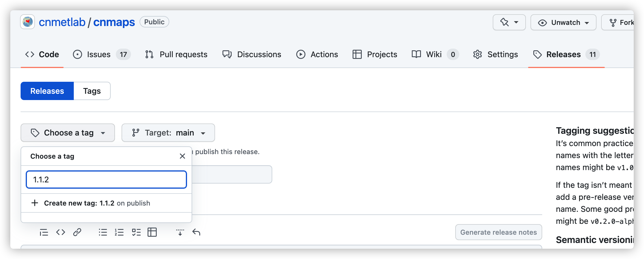The height and width of the screenshot is (259, 644).
Task: Insert a task list
Action: [x=136, y=232]
